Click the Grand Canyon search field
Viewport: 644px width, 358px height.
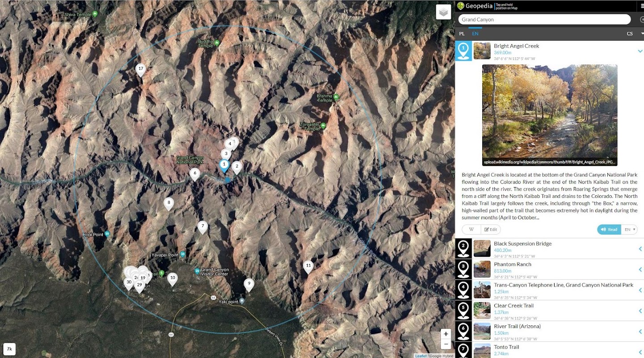pyautogui.click(x=544, y=19)
